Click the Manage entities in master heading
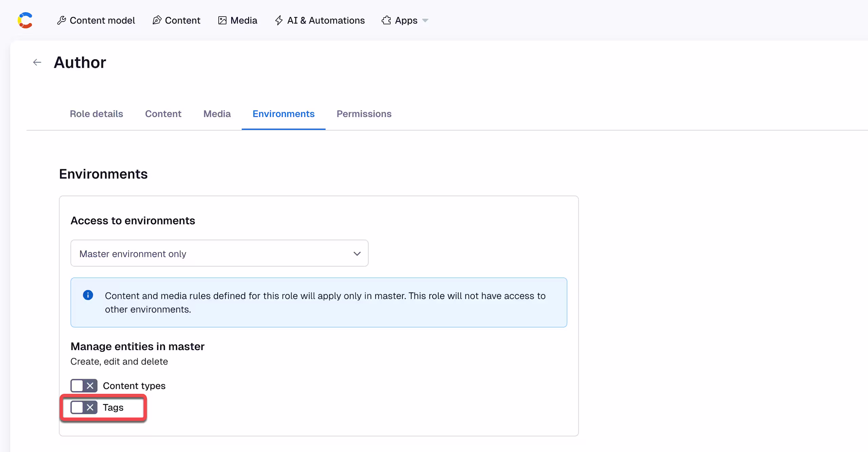 coord(137,346)
